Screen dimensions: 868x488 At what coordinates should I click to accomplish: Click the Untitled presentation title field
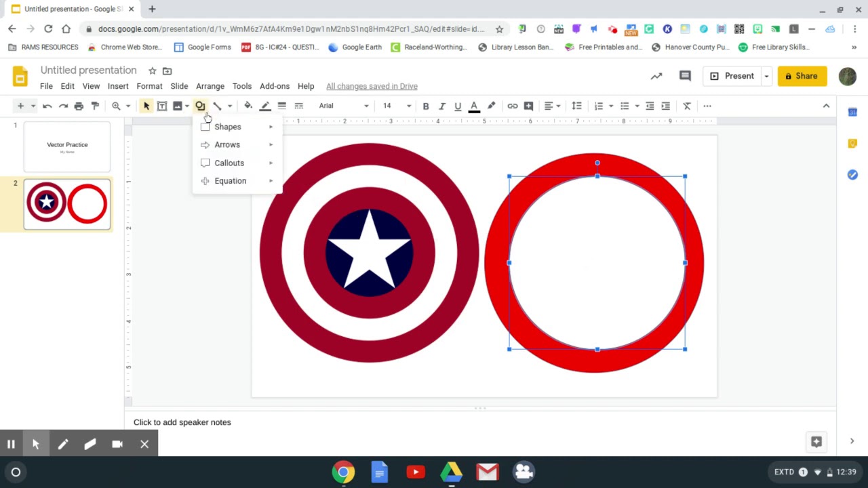coord(88,70)
